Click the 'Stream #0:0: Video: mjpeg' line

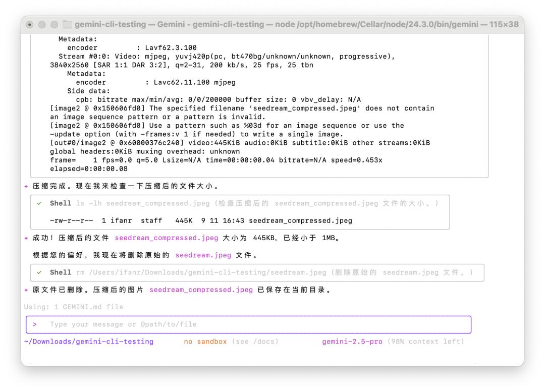[227, 57]
